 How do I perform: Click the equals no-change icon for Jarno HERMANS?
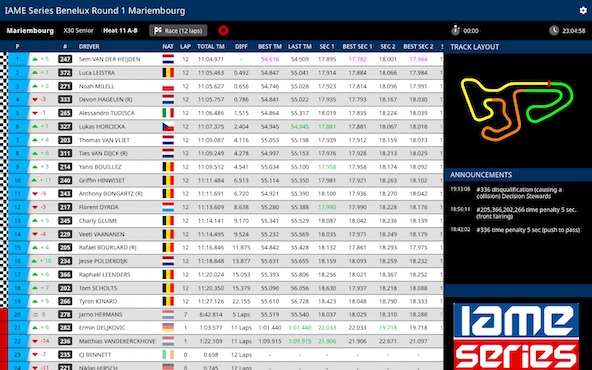(36, 314)
